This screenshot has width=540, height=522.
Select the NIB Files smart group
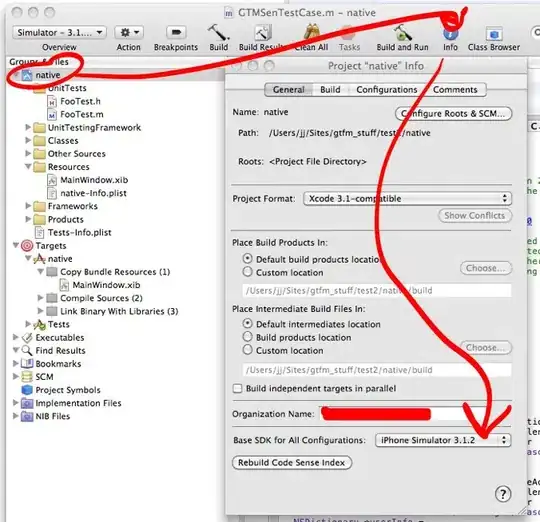click(52, 416)
